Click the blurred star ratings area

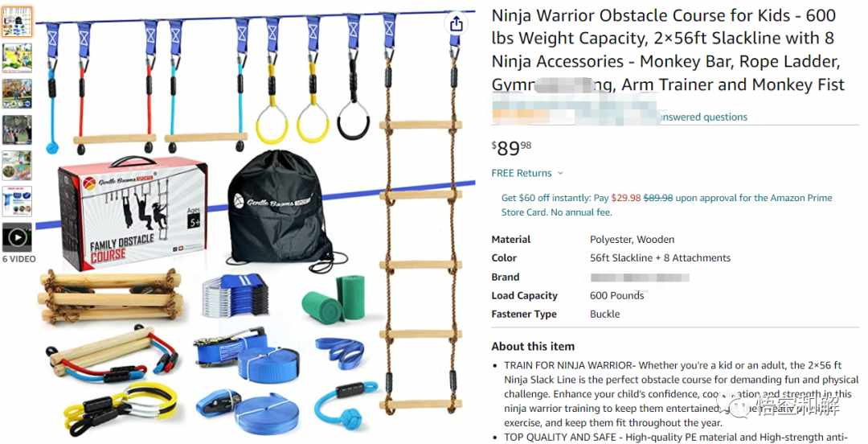click(x=575, y=109)
